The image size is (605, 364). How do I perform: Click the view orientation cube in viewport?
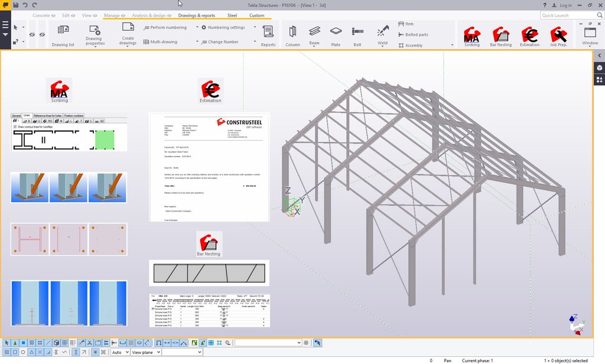[x=578, y=324]
